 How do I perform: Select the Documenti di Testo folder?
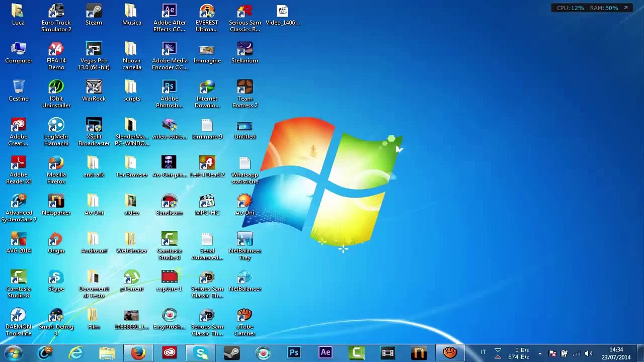(x=94, y=284)
